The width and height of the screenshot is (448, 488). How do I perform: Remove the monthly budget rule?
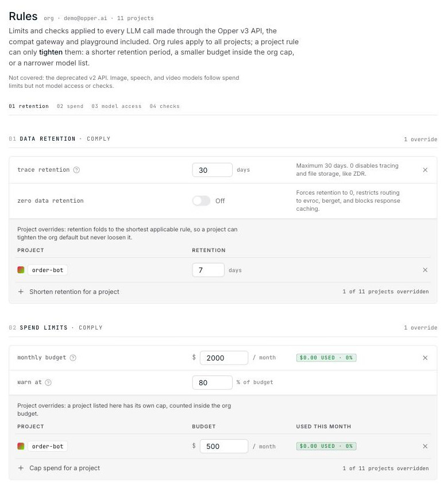click(425, 358)
